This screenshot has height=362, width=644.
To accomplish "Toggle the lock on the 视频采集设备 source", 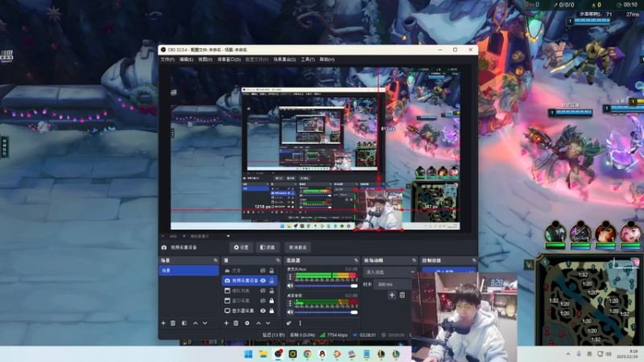I will pos(271,281).
